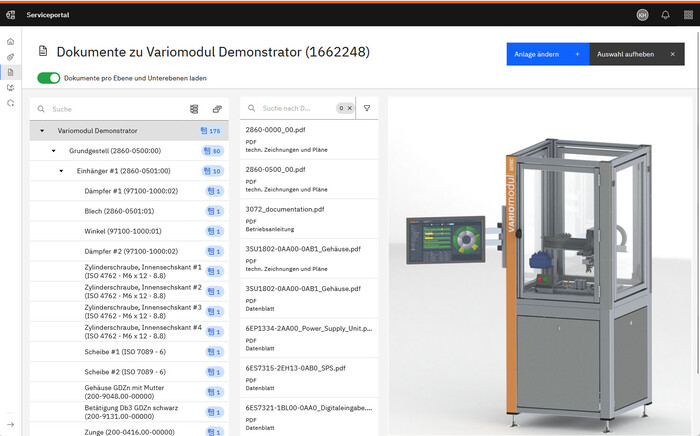The width and height of the screenshot is (700, 436).
Task: Toggle Dokumente pro Ebene und Unterebenen laden
Action: (x=48, y=78)
